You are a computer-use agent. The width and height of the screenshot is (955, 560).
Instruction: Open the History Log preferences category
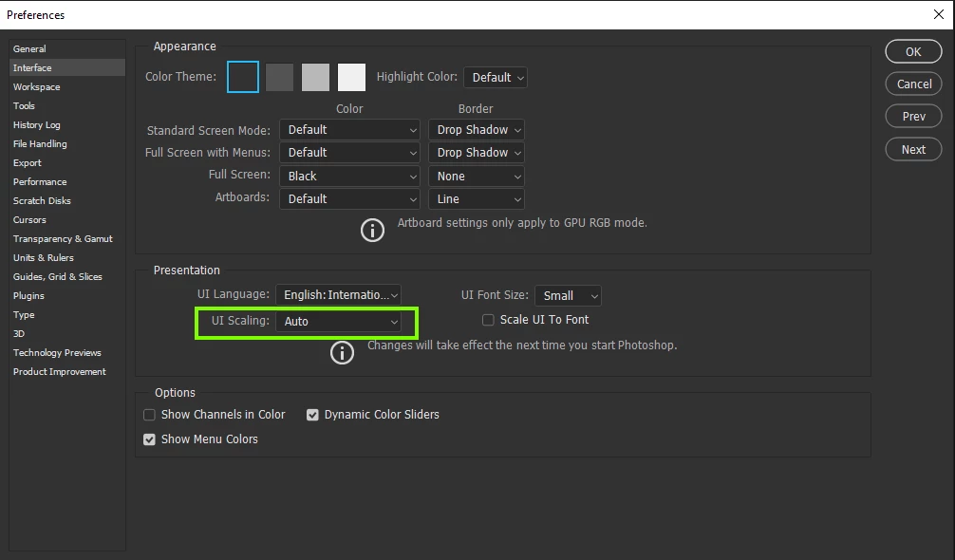click(x=67, y=124)
